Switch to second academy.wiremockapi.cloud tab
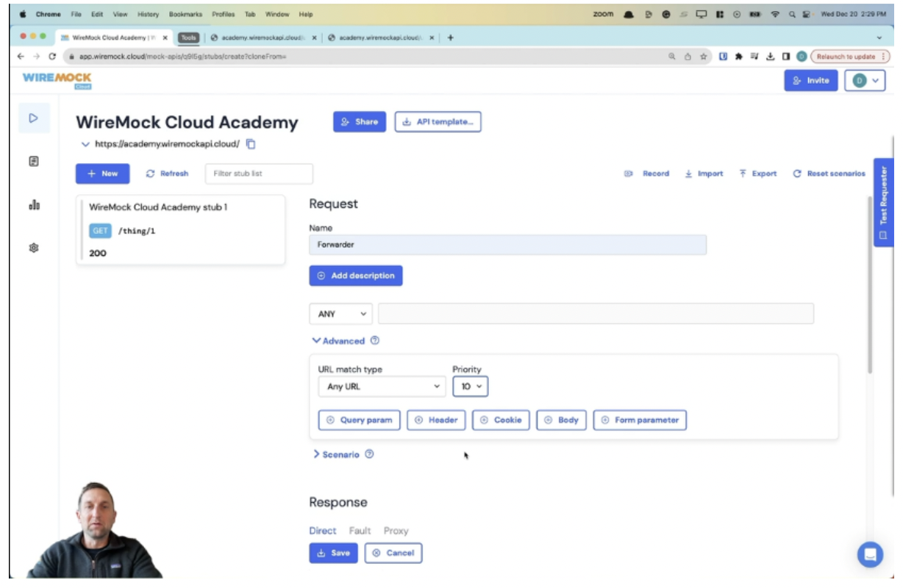Image resolution: width=903 pixels, height=588 pixels. pos(379,37)
